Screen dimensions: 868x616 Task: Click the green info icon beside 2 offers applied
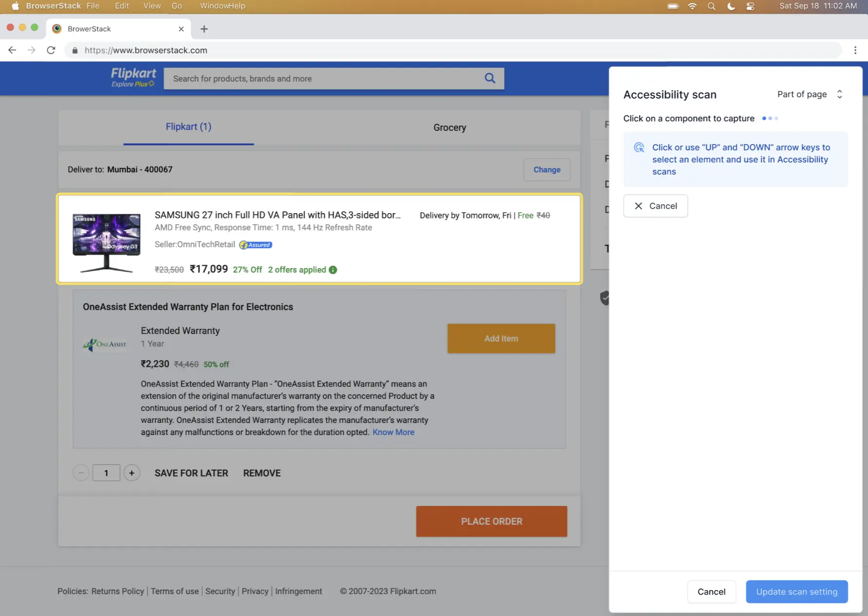333,270
